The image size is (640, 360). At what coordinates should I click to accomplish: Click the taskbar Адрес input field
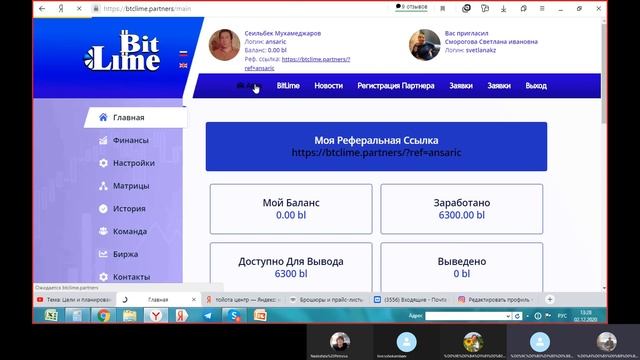click(x=465, y=316)
